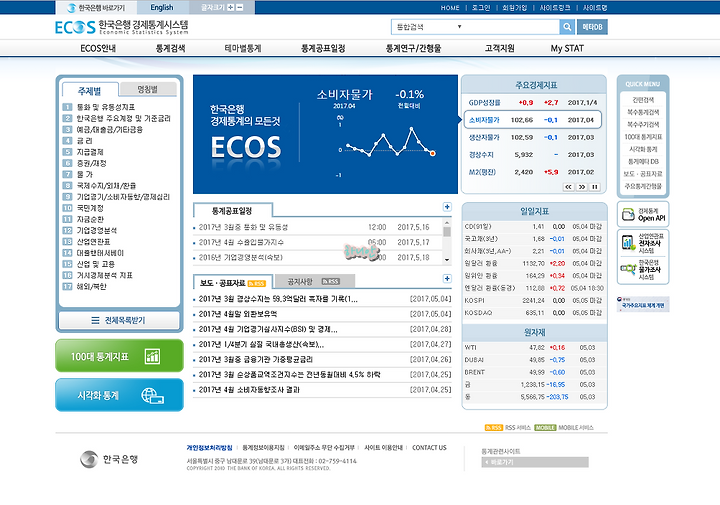Screen dimensions: 720x505
Task: Click the 사이트맵 link in top bar
Action: pos(595,8)
